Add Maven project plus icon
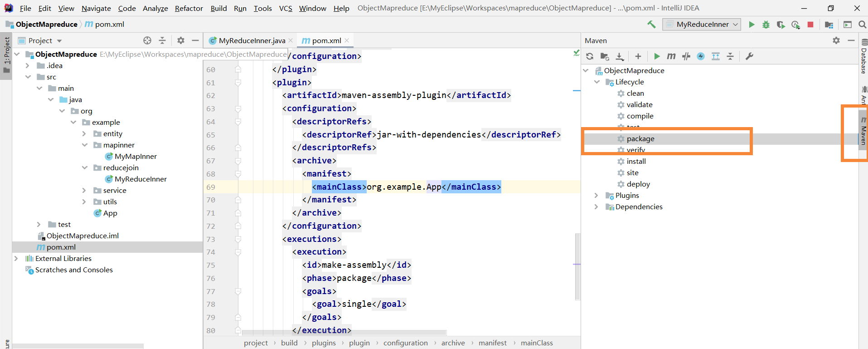 tap(638, 56)
